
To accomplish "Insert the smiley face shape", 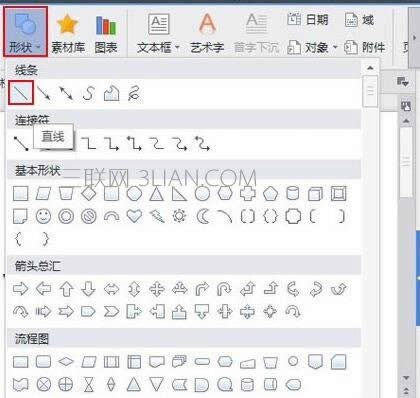I will pyautogui.click(x=43, y=216).
